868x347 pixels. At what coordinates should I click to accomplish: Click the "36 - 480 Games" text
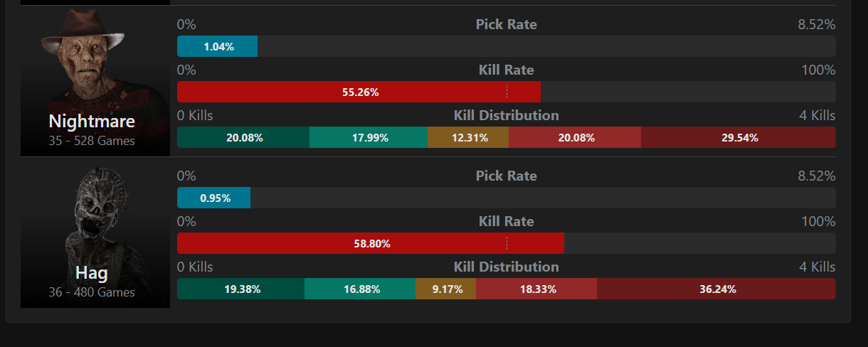(92, 292)
